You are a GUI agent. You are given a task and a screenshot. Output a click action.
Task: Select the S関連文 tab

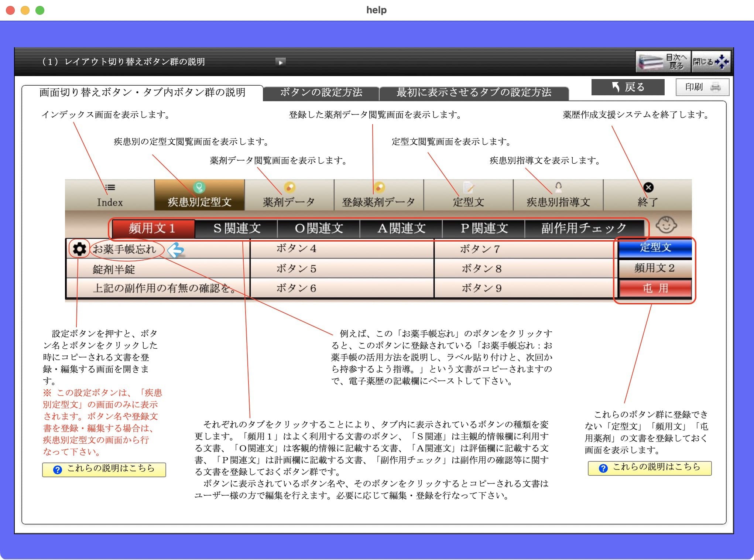coord(236,228)
